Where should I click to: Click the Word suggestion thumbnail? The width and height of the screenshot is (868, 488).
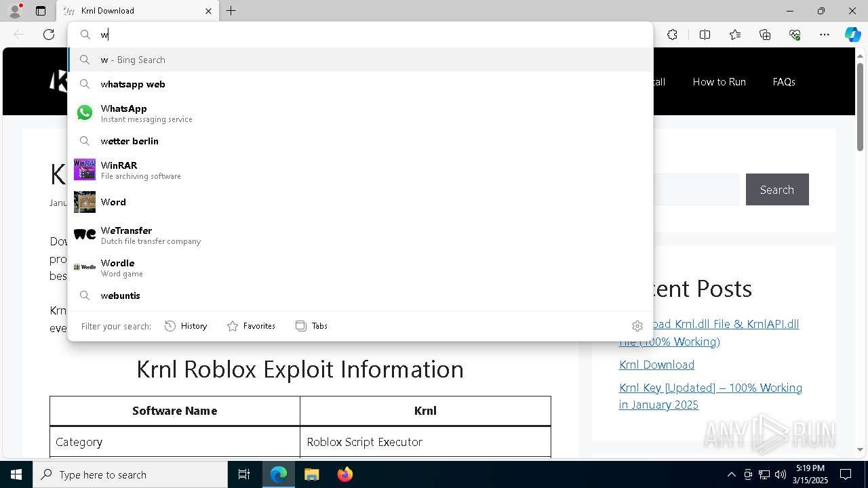point(85,202)
